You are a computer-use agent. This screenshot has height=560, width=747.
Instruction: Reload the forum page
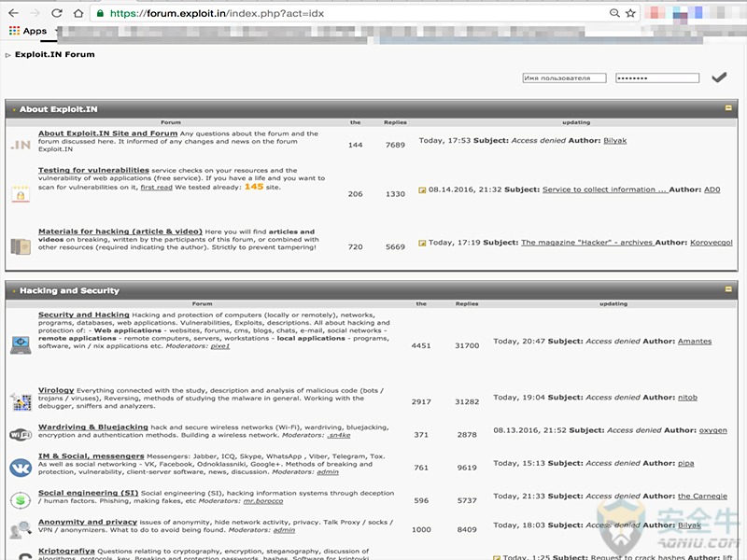coord(57,13)
